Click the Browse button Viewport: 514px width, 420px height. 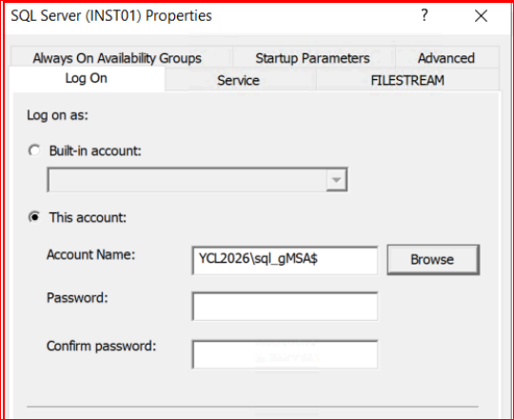[433, 260]
